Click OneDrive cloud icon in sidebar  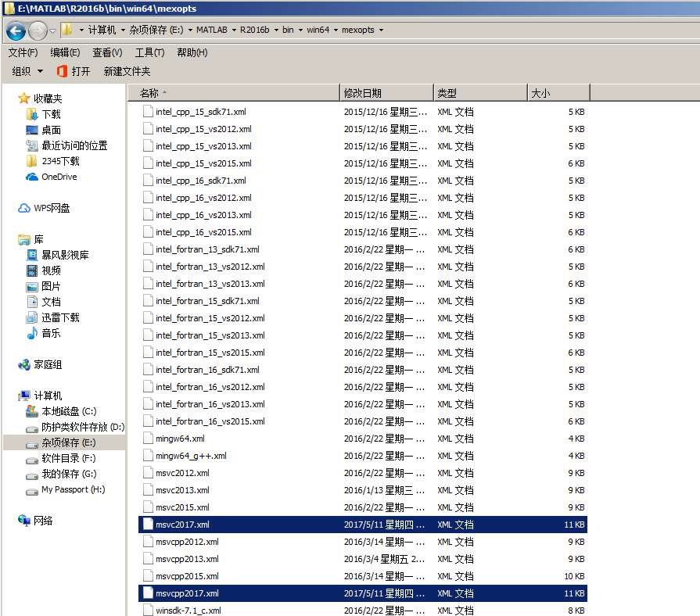tap(32, 177)
